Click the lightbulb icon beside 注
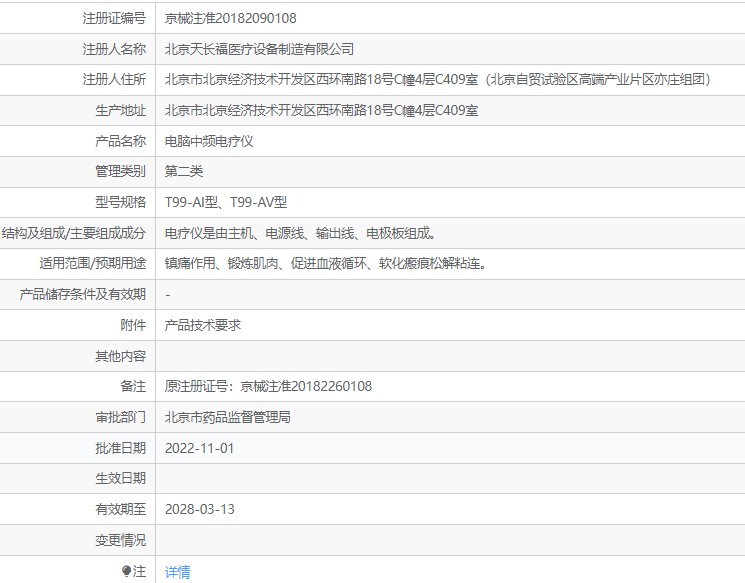The width and height of the screenshot is (745, 583). (x=126, y=571)
